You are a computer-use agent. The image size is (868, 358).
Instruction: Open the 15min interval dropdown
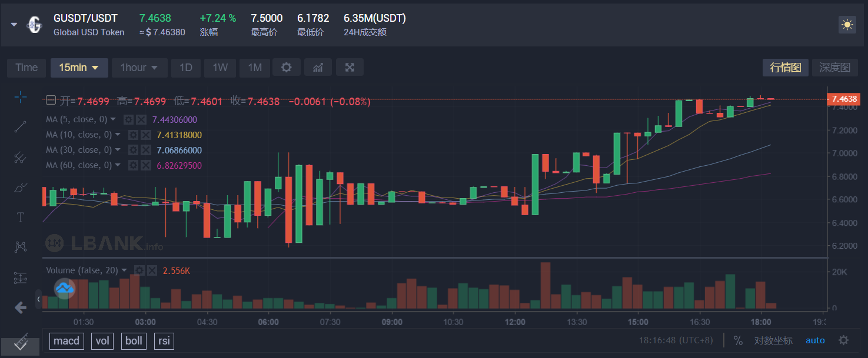pos(79,68)
